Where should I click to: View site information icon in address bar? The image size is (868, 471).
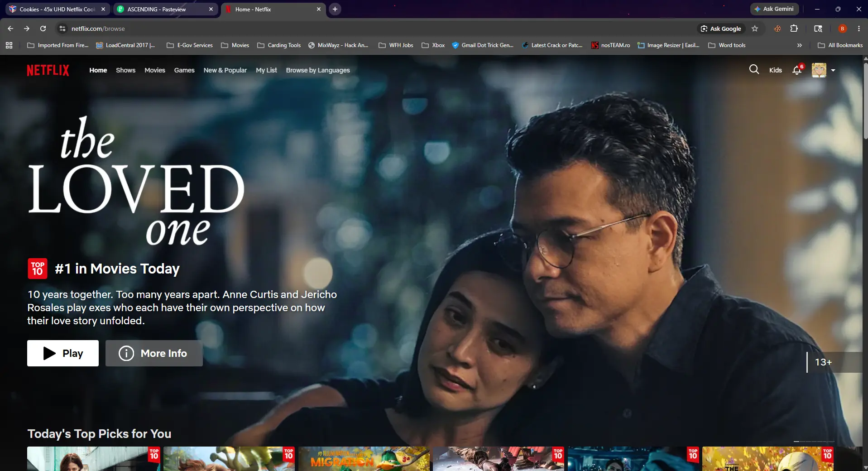tap(62, 29)
